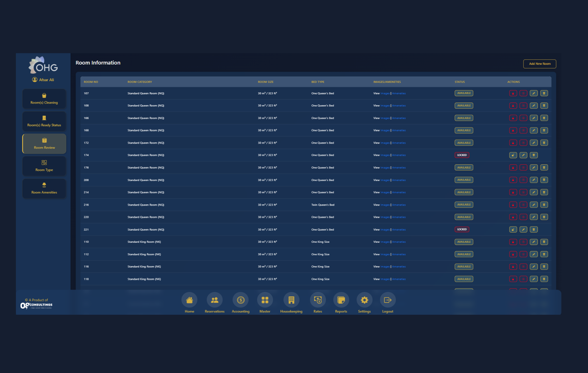Open Room Amenities section
The image size is (588, 373).
44,188
